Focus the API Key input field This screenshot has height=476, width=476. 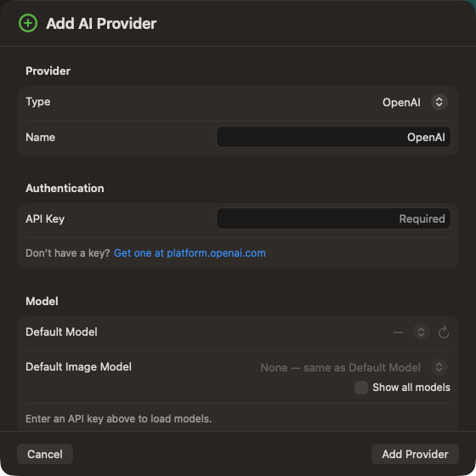click(333, 218)
